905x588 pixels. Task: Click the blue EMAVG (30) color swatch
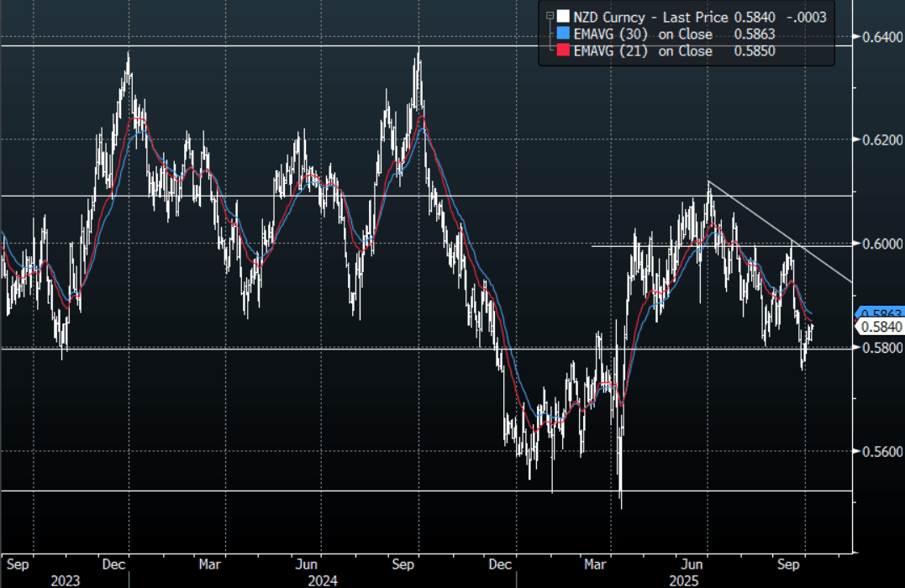coord(562,34)
